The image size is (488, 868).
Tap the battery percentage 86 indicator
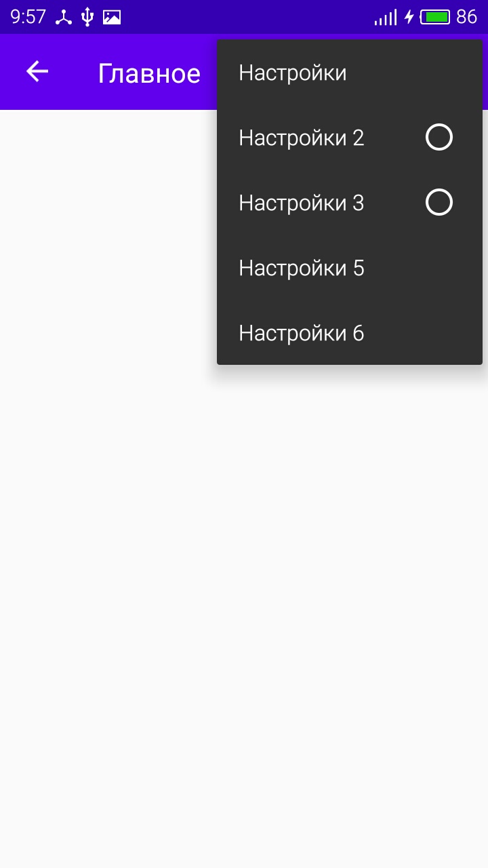coord(466,17)
